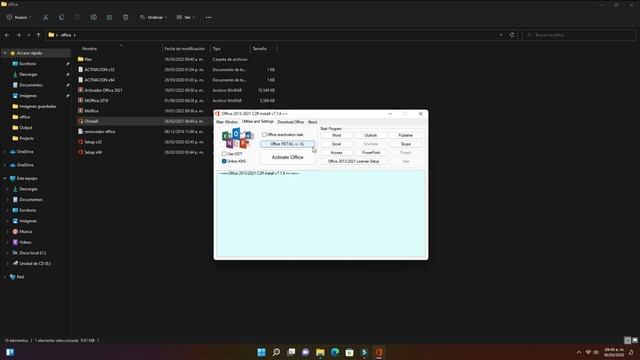The width and height of the screenshot is (640, 360).
Task: Open the Nuevo dropdown in Explorer
Action: [x=19, y=17]
